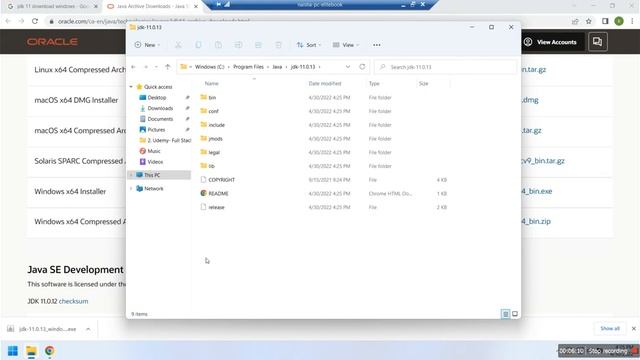This screenshot has height=360, width=640.
Task: Switch to the jdk 11 download Google tab
Action: point(53,7)
